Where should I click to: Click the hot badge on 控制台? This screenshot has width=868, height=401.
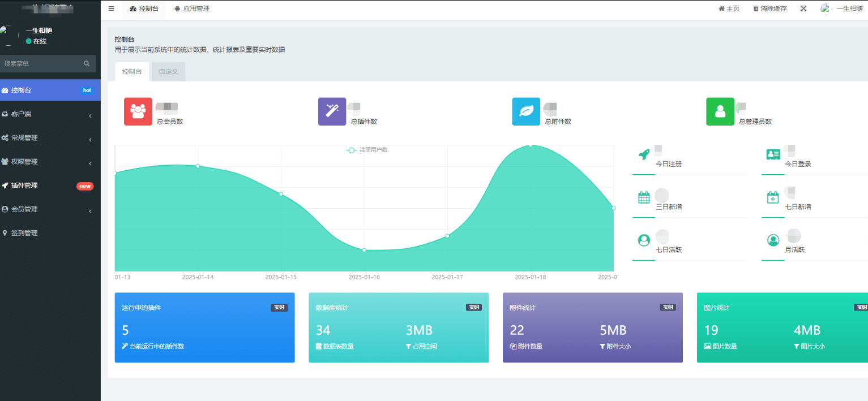coord(87,90)
